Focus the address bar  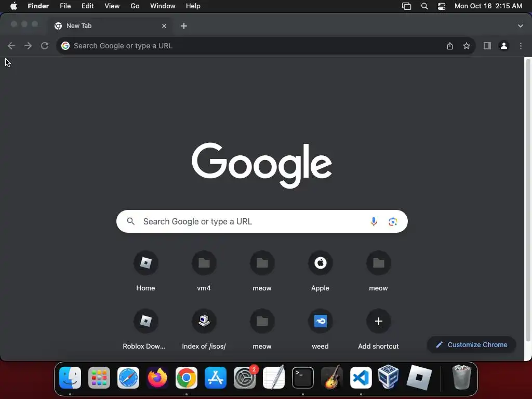coord(251,46)
